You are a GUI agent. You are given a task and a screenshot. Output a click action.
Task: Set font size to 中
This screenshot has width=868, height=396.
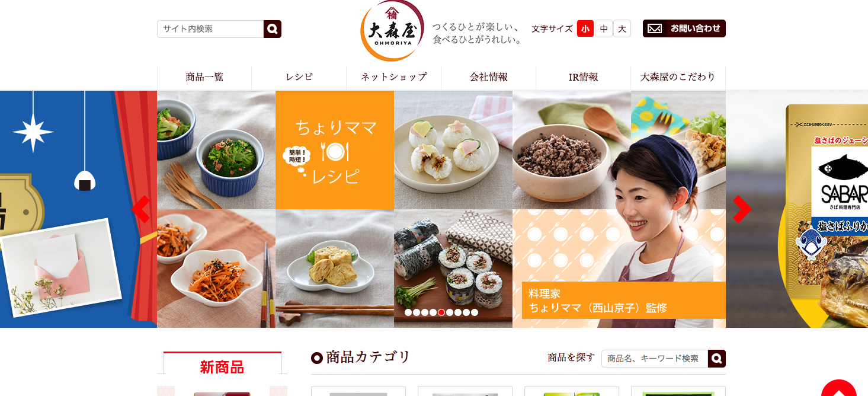(604, 28)
